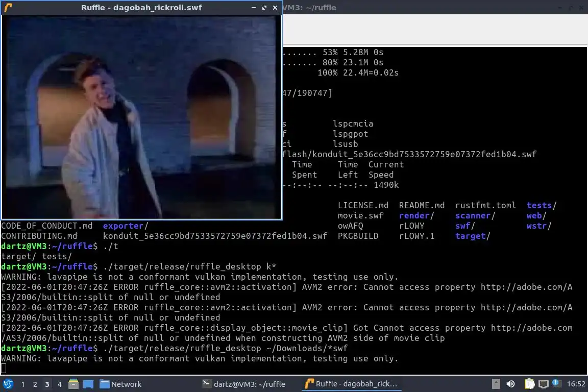Maximize the Ruffle player window

(x=264, y=8)
